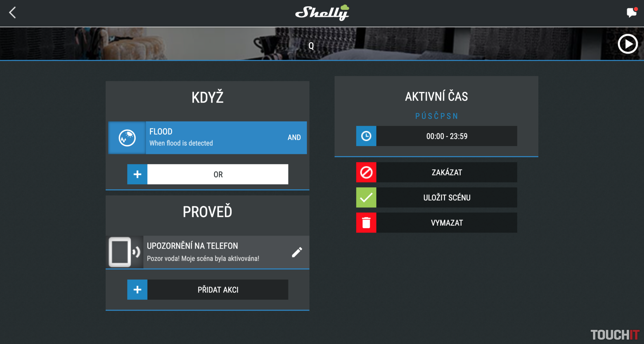
Task: Click ZAKÁZAT to disable the scene
Action: tap(447, 172)
